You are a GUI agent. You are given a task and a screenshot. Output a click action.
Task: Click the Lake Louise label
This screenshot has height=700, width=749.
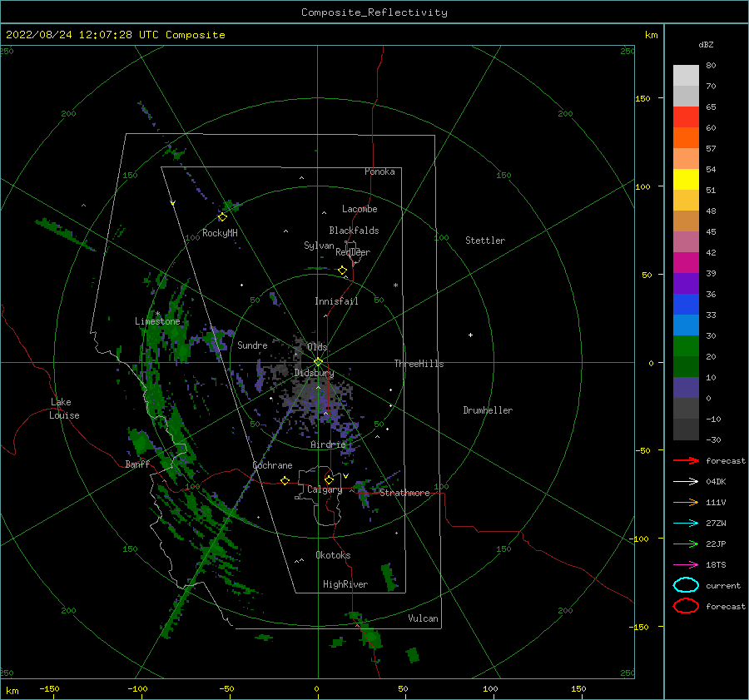pos(64,409)
